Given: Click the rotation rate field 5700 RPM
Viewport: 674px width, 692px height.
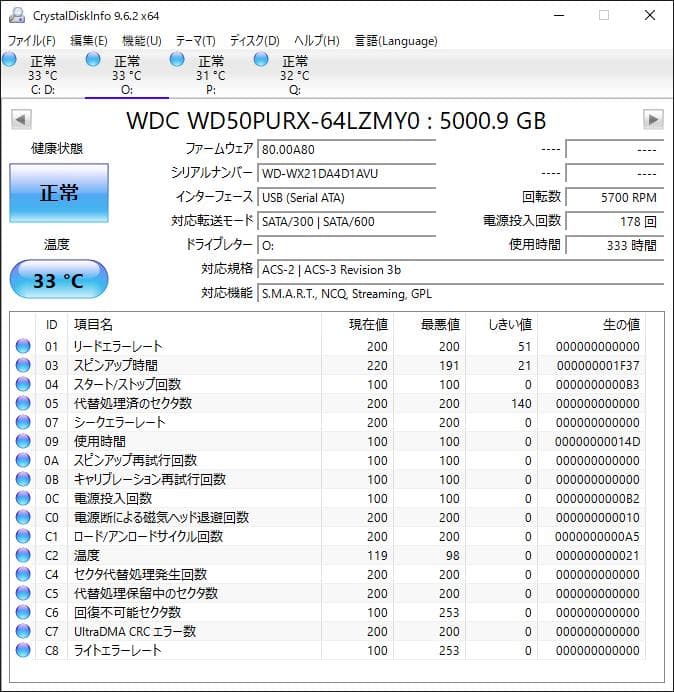Looking at the screenshot, I should click(614, 198).
